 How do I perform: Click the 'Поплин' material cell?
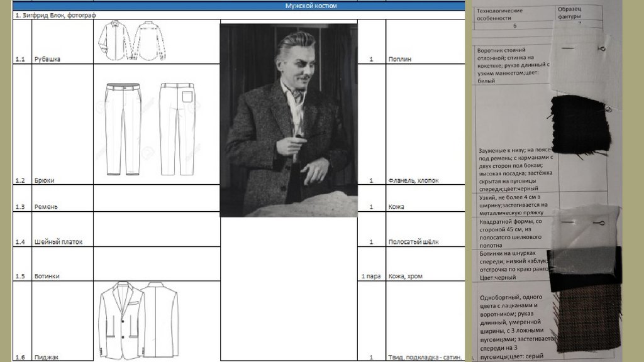[401, 60]
